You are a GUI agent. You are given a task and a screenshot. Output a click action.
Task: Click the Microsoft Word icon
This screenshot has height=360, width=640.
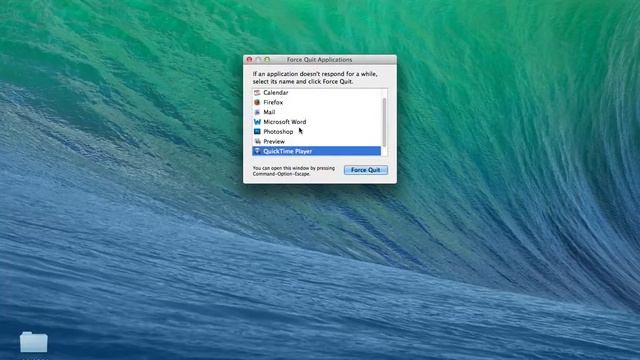coord(257,122)
